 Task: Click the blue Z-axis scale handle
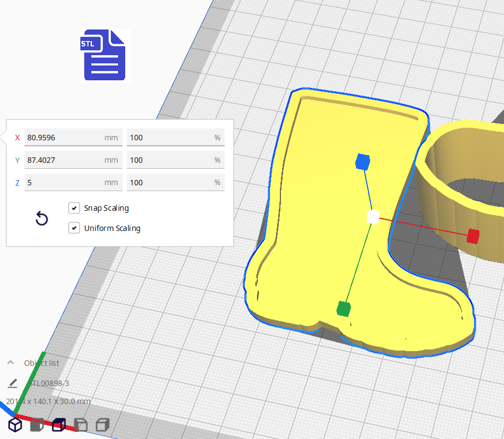[x=362, y=162]
